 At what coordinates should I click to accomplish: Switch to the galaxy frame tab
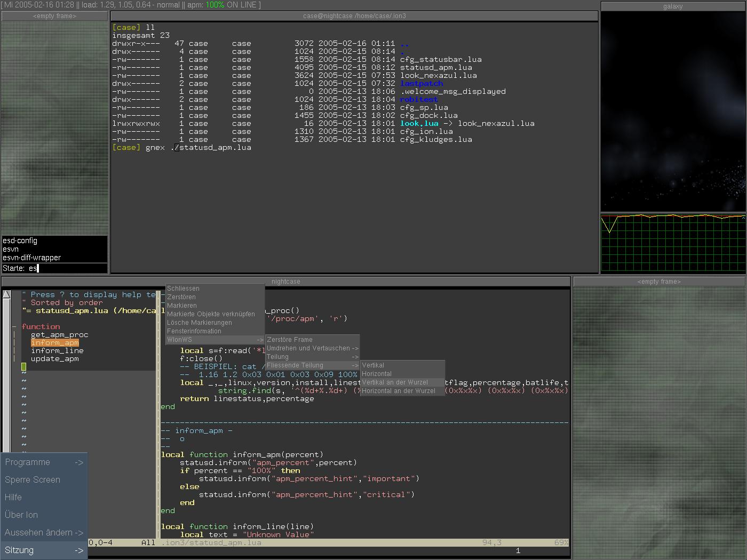pyautogui.click(x=673, y=6)
